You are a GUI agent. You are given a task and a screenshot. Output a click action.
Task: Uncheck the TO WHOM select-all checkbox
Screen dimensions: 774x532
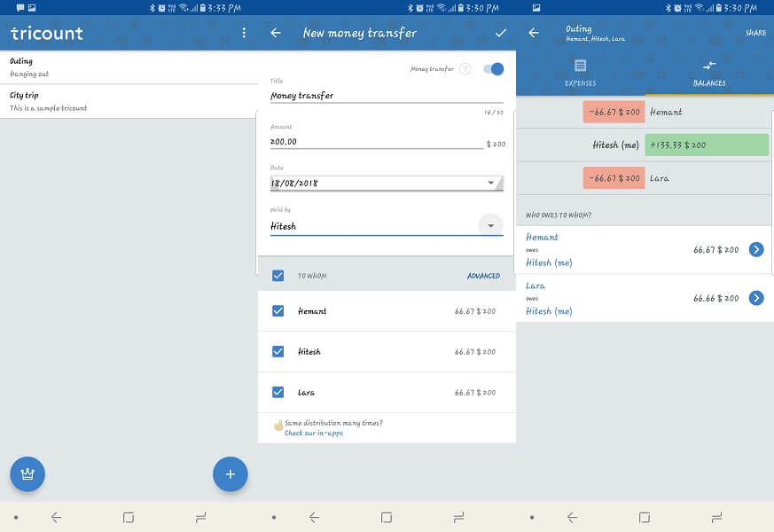(278, 276)
